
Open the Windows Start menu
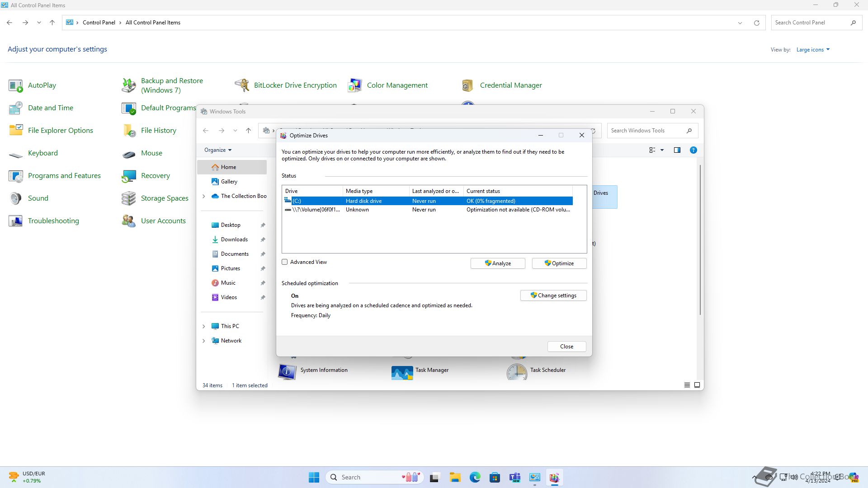314,477
